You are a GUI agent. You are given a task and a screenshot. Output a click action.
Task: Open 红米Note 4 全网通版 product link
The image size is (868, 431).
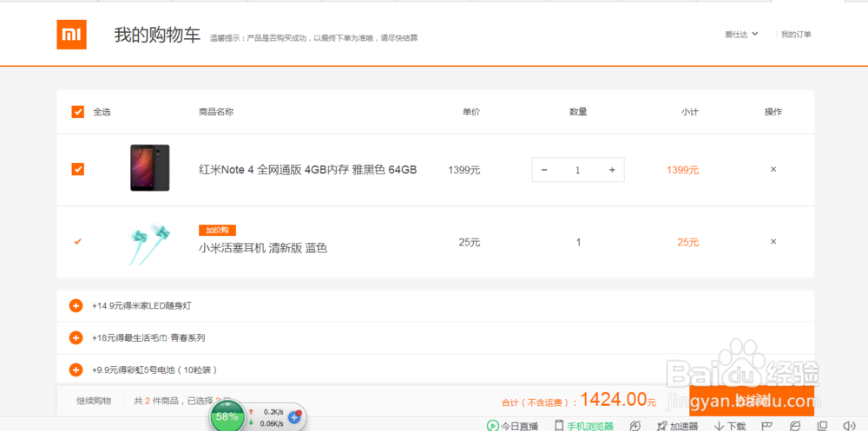(307, 170)
